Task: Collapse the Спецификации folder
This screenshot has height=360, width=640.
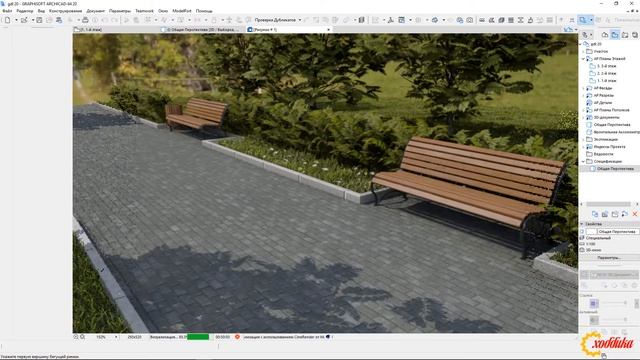Action: 584,162
